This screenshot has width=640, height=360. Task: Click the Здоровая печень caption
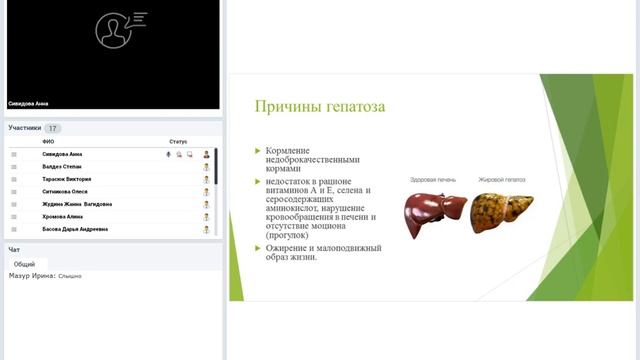pos(433,180)
